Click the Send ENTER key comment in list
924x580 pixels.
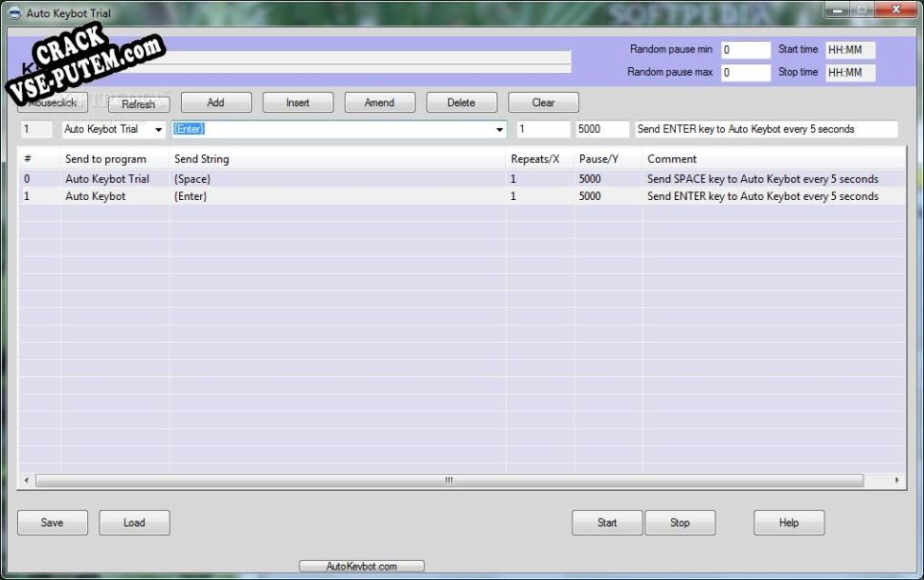pos(763,196)
